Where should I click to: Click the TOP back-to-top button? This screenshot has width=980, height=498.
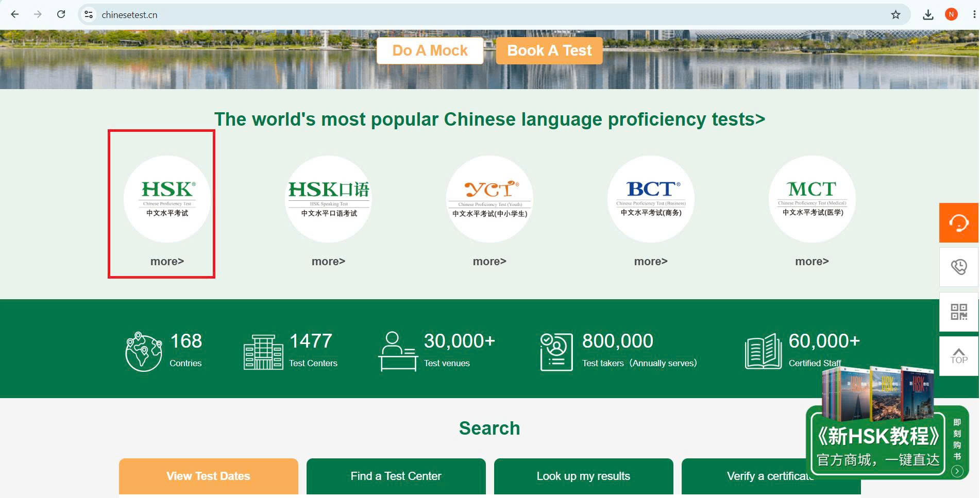(958, 356)
